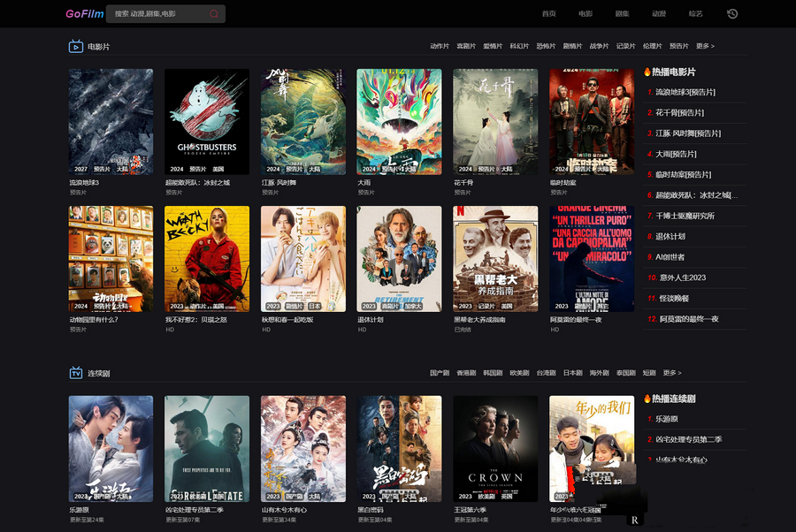
Task: Click the search magnifier icon
Action: point(212,13)
